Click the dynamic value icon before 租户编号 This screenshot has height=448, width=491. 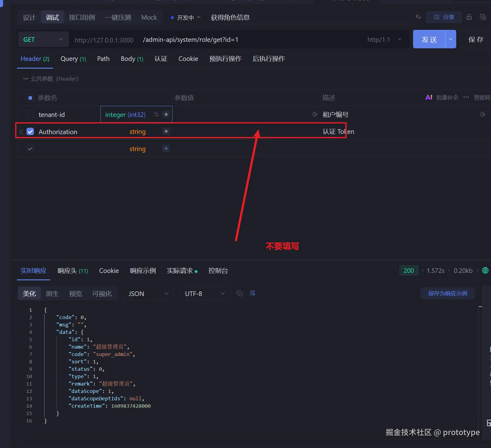point(315,114)
